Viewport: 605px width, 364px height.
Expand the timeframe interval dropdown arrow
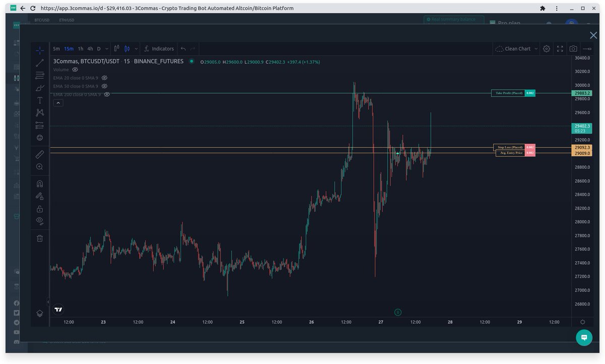(x=107, y=49)
